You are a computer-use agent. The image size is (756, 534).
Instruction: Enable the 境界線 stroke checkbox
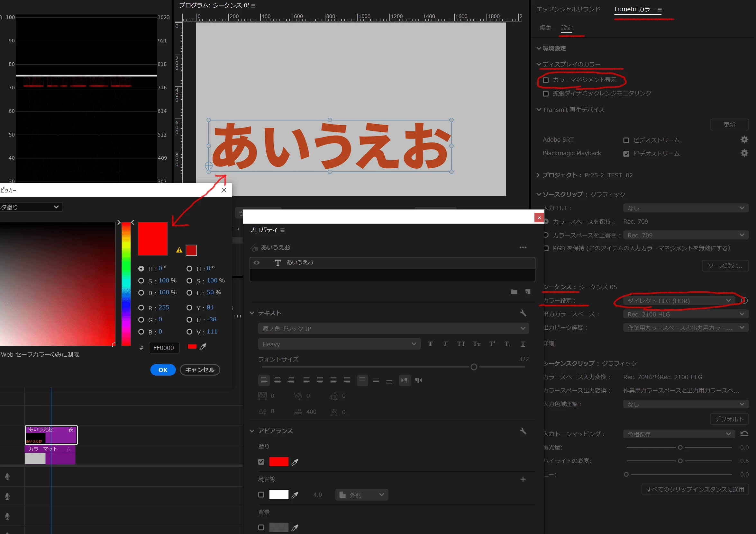261,494
